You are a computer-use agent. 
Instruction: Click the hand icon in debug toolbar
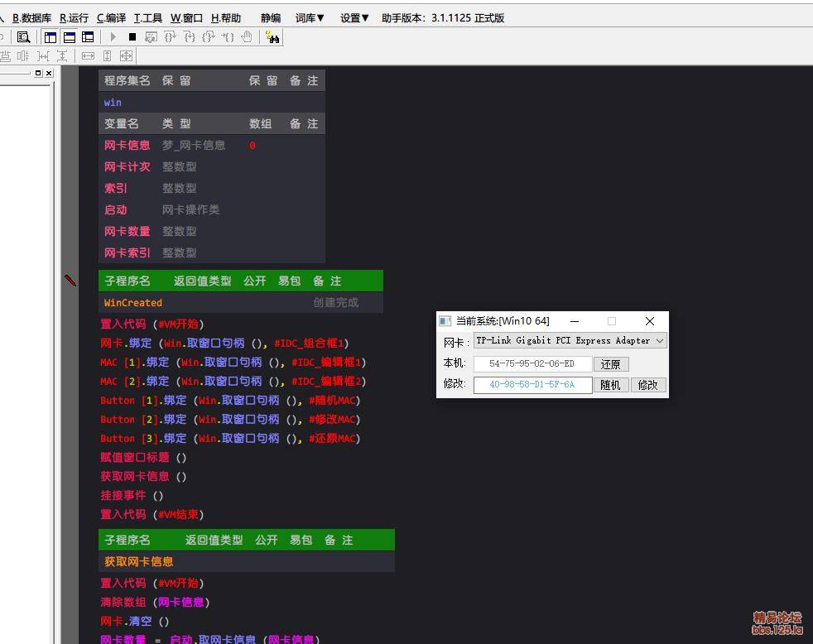pyautogui.click(x=246, y=37)
